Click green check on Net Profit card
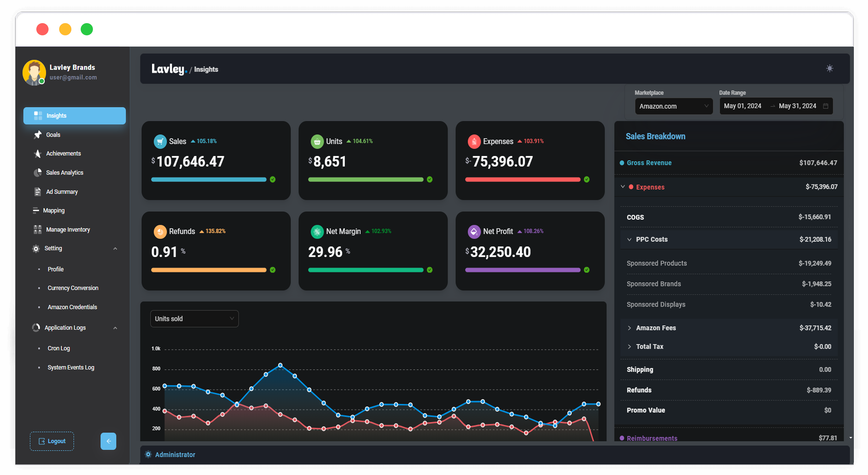Image resolution: width=868 pixels, height=475 pixels. [x=587, y=270]
